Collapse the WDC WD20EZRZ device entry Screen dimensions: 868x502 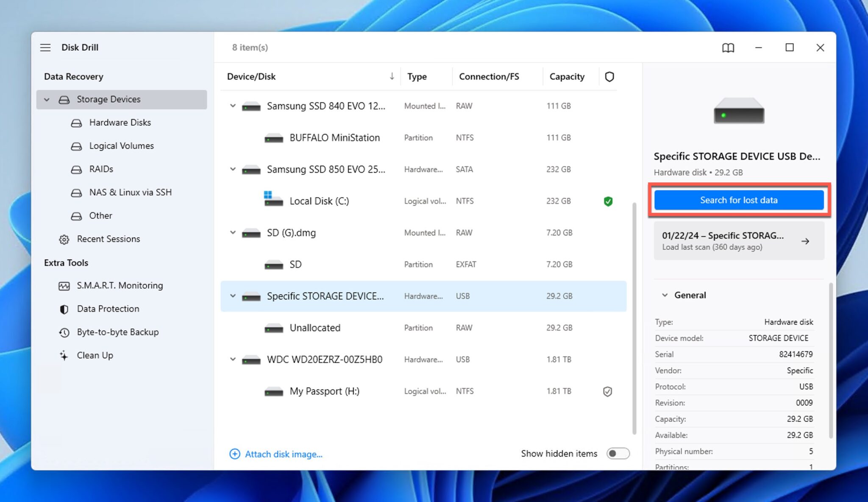pyautogui.click(x=233, y=359)
